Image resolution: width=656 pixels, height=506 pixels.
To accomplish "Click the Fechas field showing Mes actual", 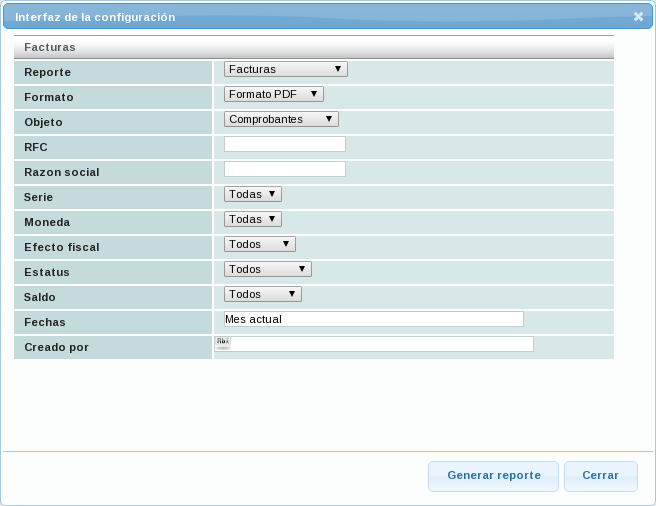I will 373,319.
